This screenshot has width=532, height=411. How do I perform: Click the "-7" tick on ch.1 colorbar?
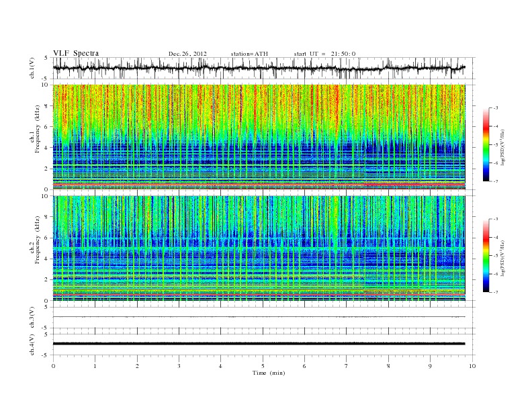point(496,181)
